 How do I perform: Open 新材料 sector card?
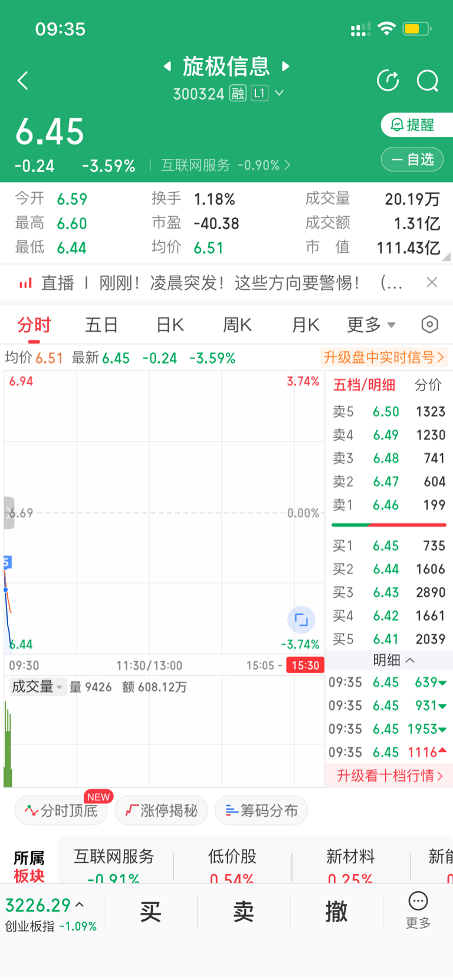point(350,865)
